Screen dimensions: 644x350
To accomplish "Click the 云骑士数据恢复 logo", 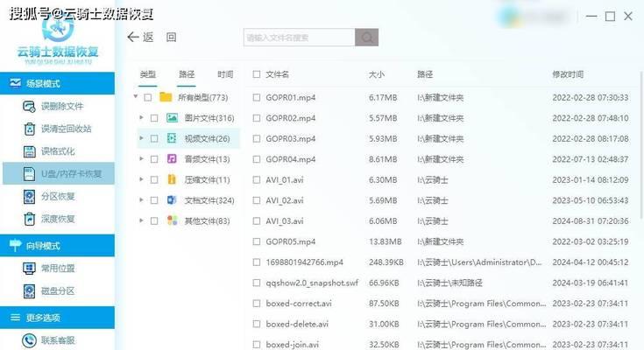I will 58,41.
